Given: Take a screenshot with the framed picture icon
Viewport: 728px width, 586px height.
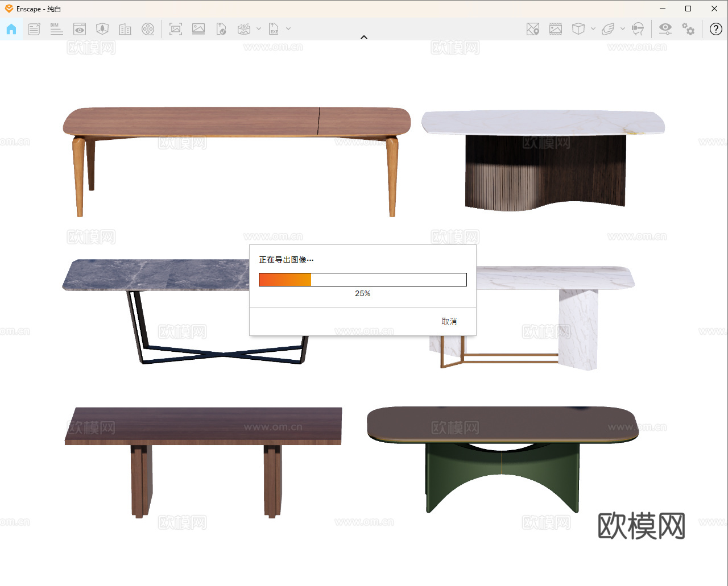Looking at the screenshot, I should pyautogui.click(x=176, y=29).
